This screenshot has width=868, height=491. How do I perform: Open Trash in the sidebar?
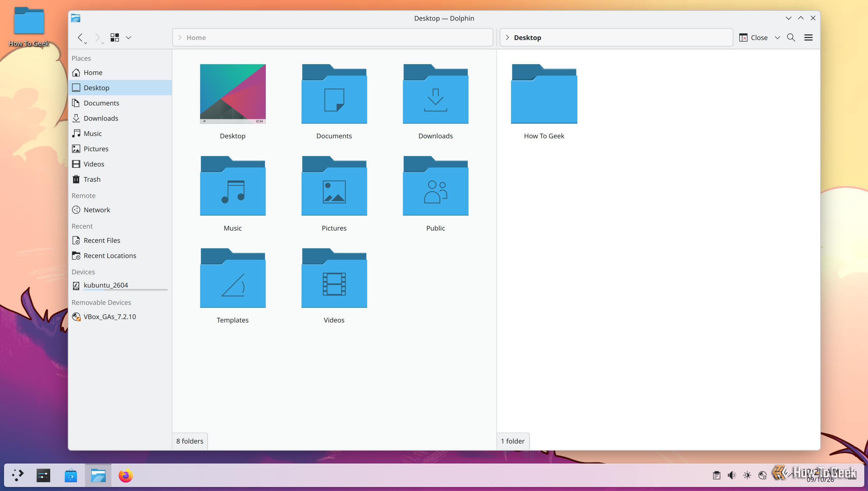[x=120, y=179]
